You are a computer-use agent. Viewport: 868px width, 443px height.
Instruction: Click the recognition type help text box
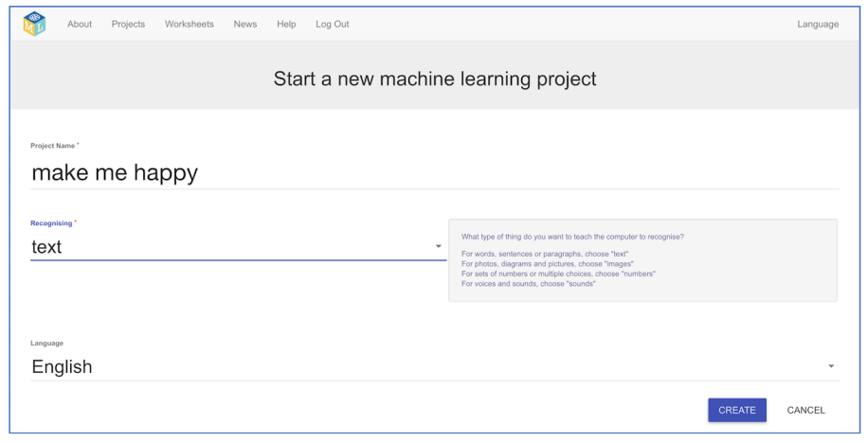coord(642,260)
